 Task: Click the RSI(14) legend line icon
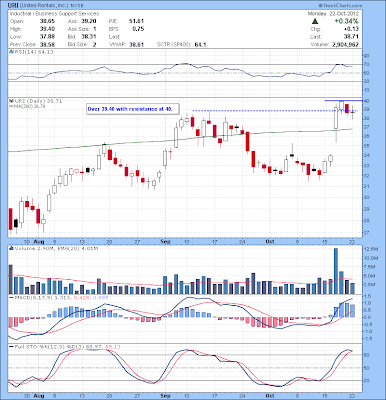[11, 52]
